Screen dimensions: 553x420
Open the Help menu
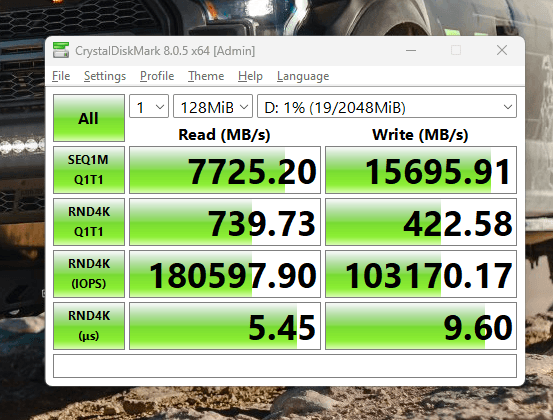250,76
